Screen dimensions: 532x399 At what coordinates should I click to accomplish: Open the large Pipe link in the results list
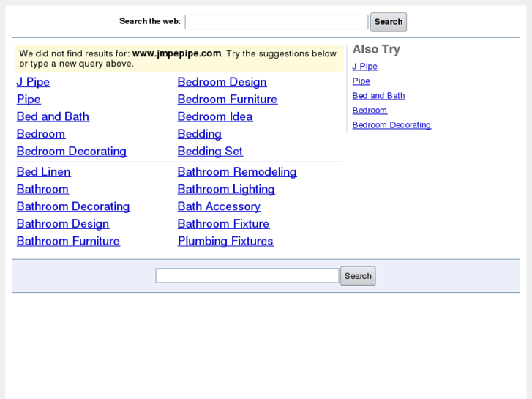[29, 99]
